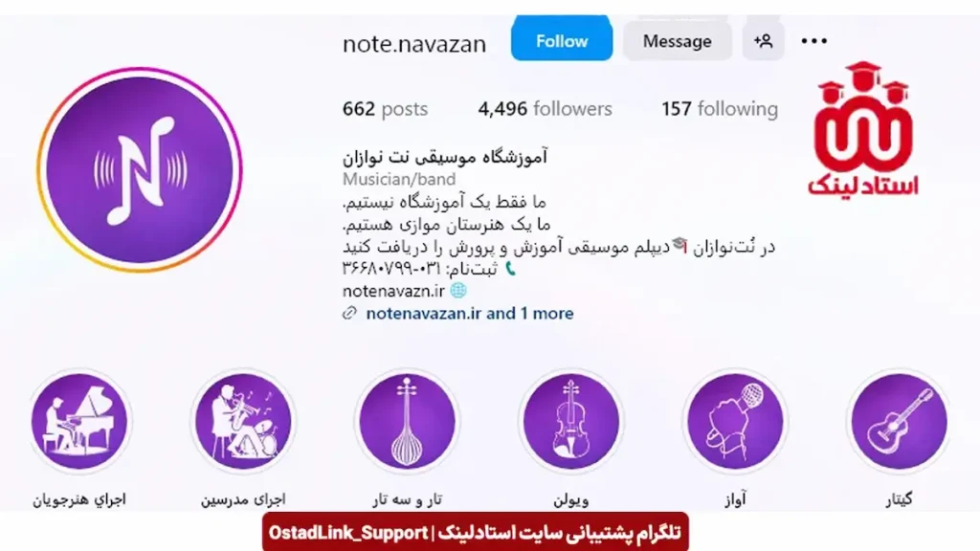Viewport: 980px width, 551px height.
Task: Open the notenavazan.ir and 1 more link
Action: click(x=469, y=313)
